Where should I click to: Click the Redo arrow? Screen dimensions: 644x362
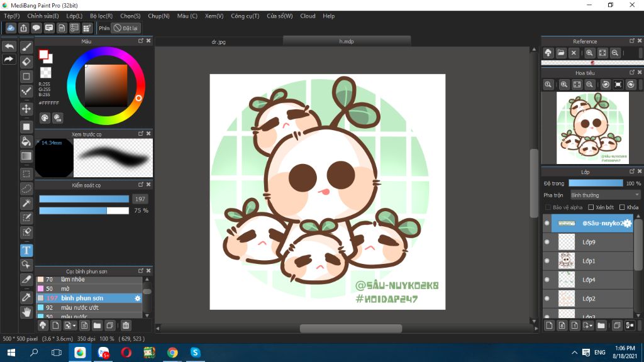9,60
